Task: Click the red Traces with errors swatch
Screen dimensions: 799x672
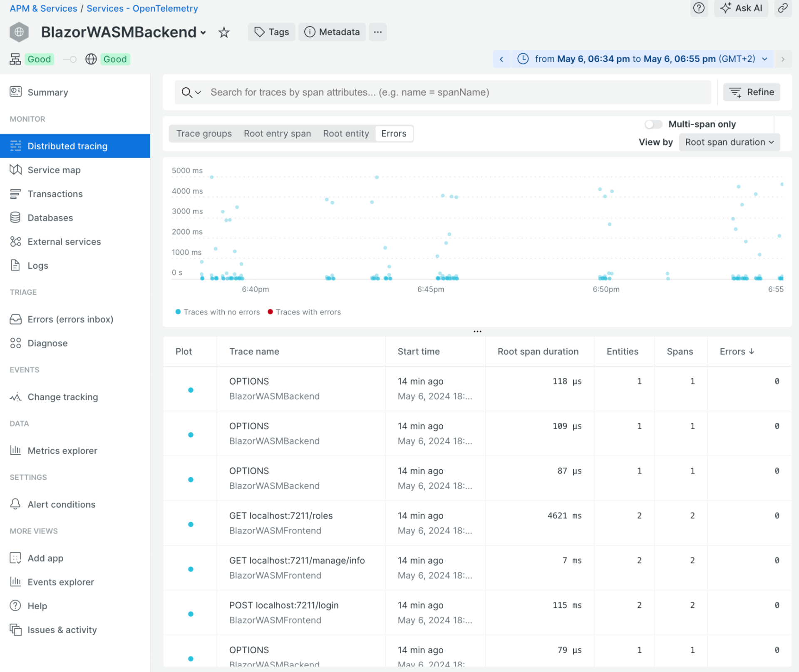Action: tap(270, 312)
